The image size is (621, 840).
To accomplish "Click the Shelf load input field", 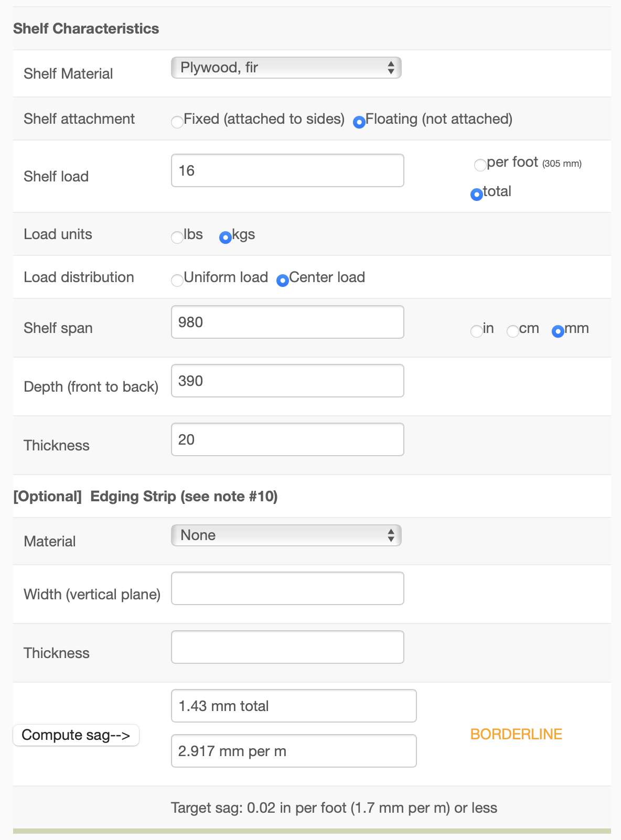I will (x=287, y=170).
